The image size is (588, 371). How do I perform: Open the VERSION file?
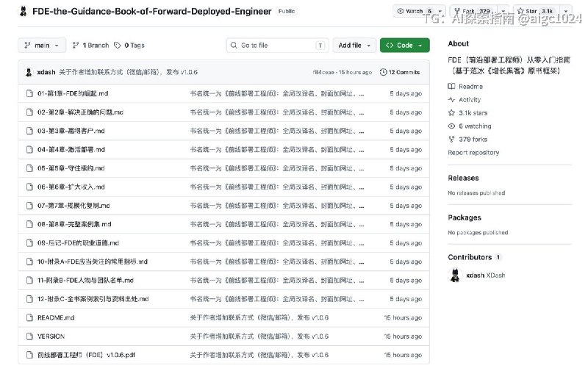tap(51, 336)
